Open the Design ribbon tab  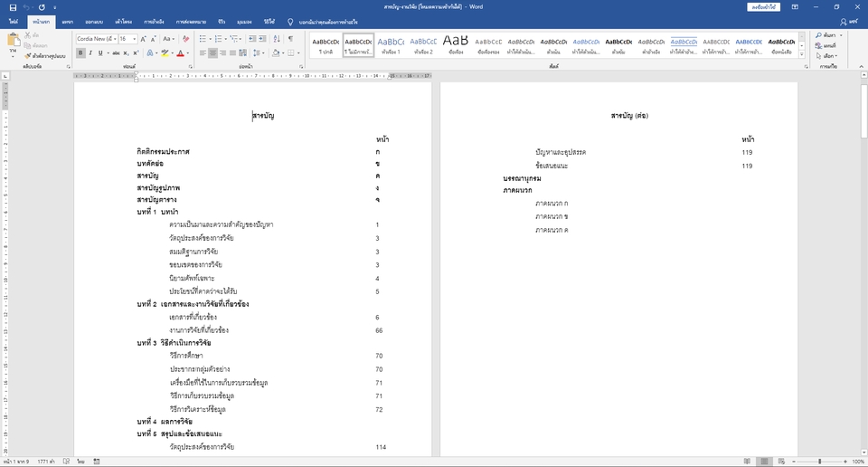(x=94, y=22)
